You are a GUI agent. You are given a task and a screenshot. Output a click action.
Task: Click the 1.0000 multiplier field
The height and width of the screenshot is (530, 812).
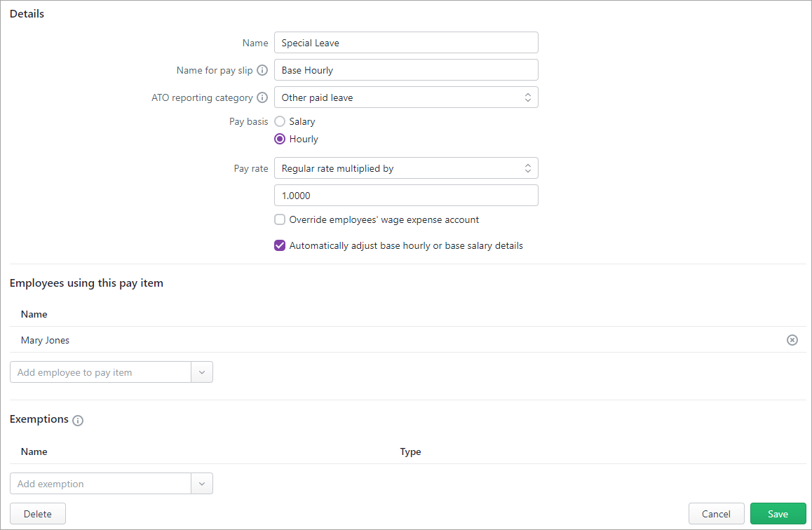tap(406, 196)
